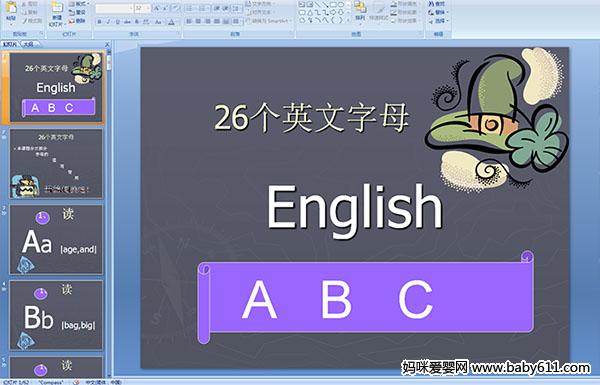This screenshot has height=385, width=600.
Task: Switch to the Outline (大纲) pane tab
Action: point(28,44)
